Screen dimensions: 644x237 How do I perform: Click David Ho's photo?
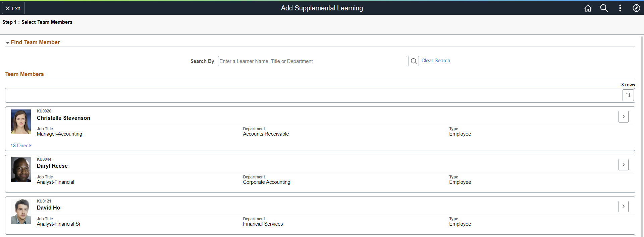[x=21, y=212]
